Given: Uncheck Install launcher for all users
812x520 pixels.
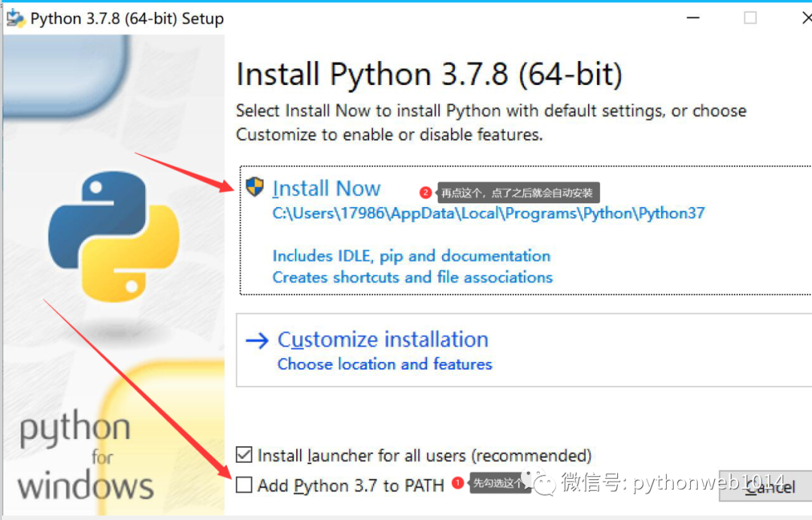Looking at the screenshot, I should coord(244,455).
